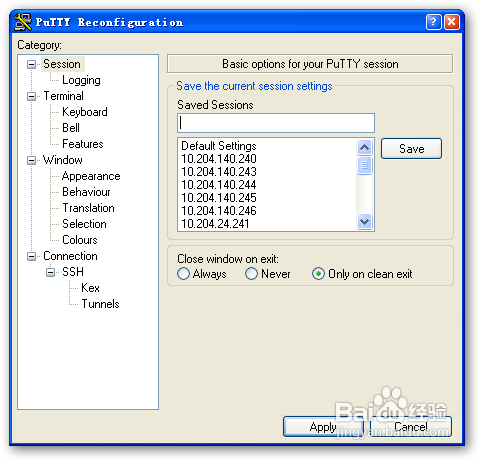Click the Apply button

tap(323, 427)
